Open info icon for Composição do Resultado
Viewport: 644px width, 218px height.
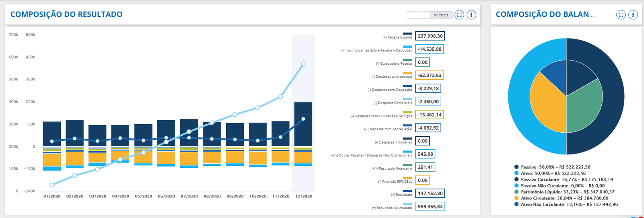[x=471, y=15]
